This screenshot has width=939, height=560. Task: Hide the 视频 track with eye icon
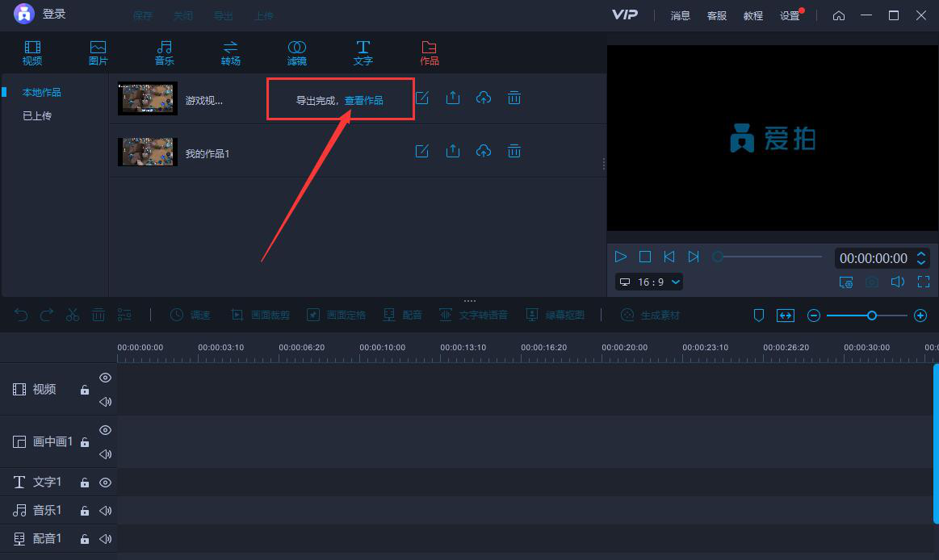tap(105, 378)
